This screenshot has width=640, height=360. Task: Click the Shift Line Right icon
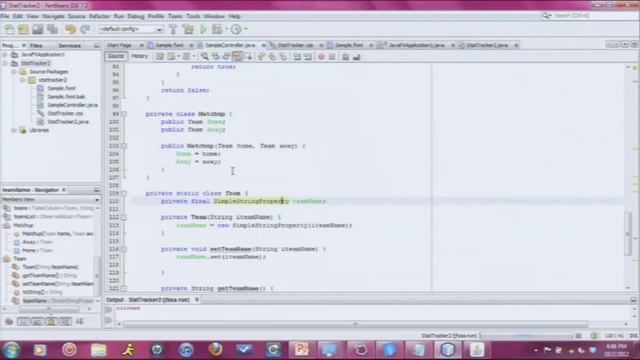pyautogui.click(x=308, y=57)
